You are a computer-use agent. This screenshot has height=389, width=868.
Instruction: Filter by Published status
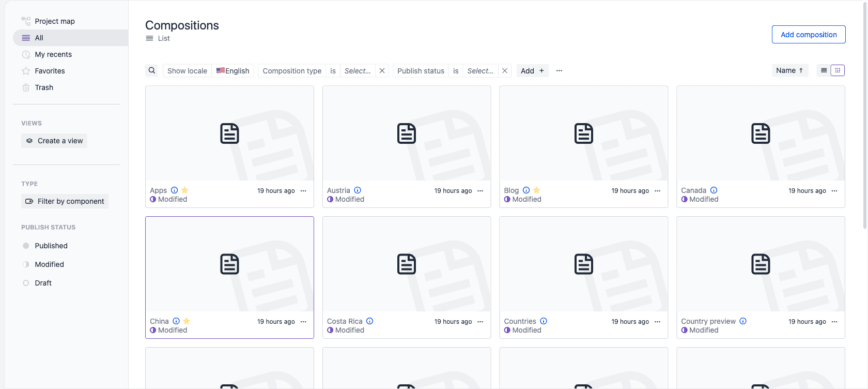click(51, 246)
